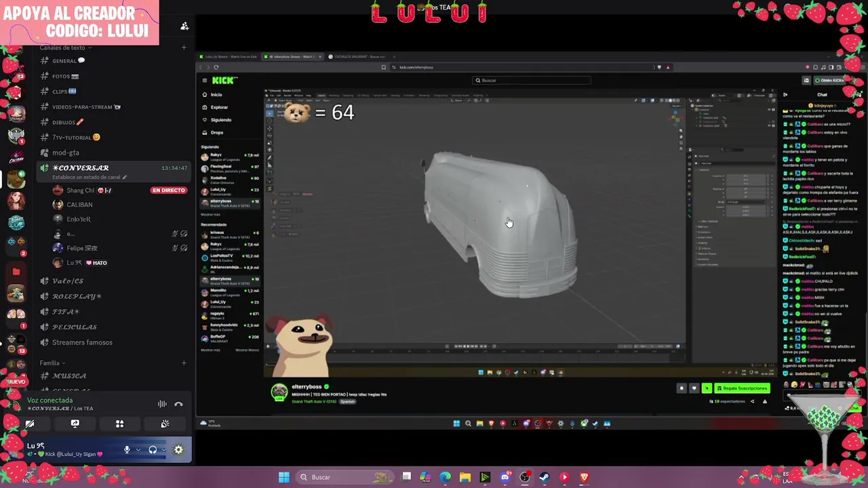Click the CALIBAN server icon
868x488 pixels.
point(16,157)
